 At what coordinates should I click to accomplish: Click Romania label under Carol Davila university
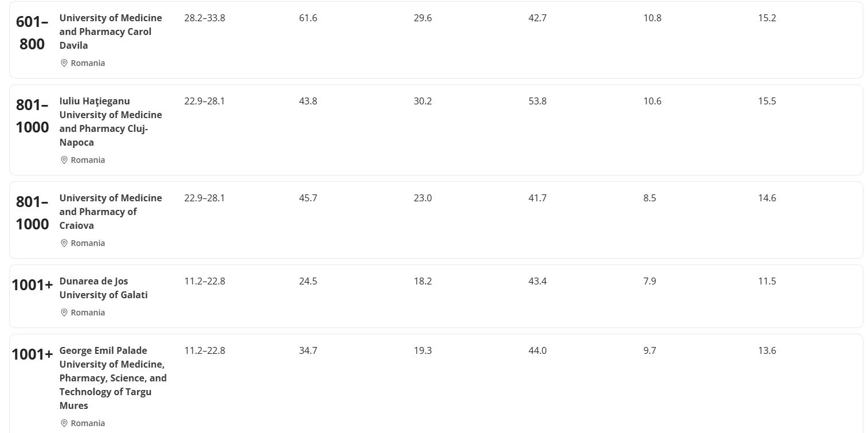point(88,63)
